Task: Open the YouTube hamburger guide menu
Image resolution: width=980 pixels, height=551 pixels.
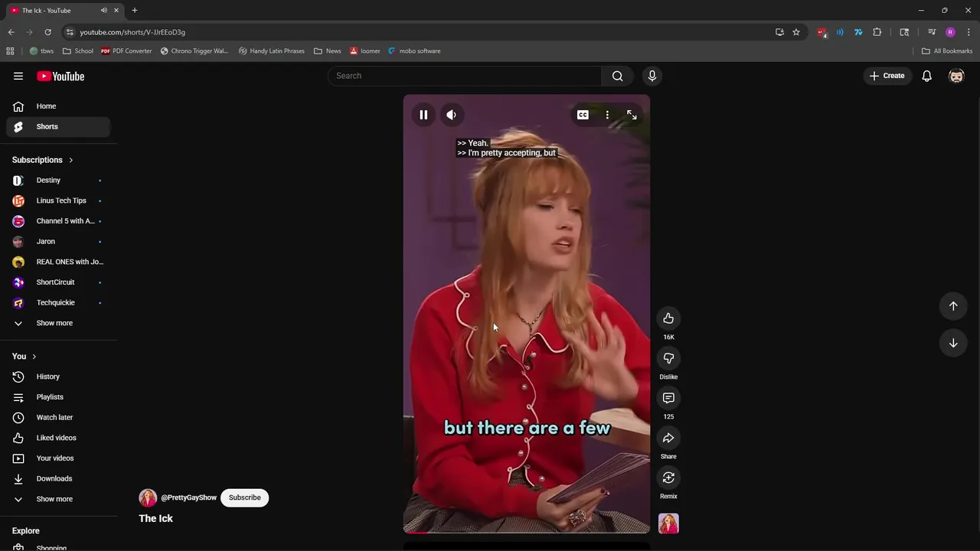Action: point(18,76)
